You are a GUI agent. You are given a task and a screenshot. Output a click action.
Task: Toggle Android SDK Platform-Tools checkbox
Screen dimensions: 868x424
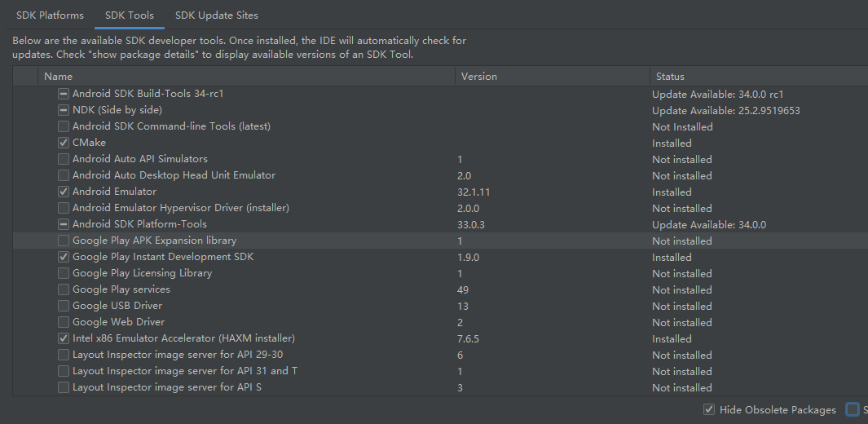click(64, 224)
